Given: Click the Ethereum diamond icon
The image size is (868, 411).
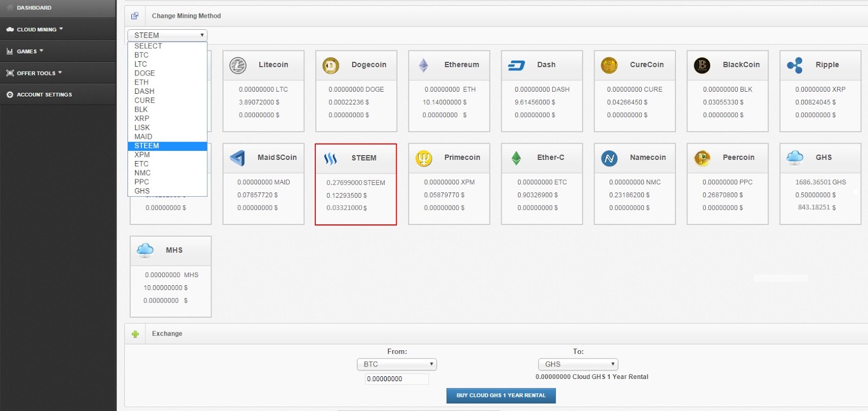Looking at the screenshot, I should (x=424, y=66).
